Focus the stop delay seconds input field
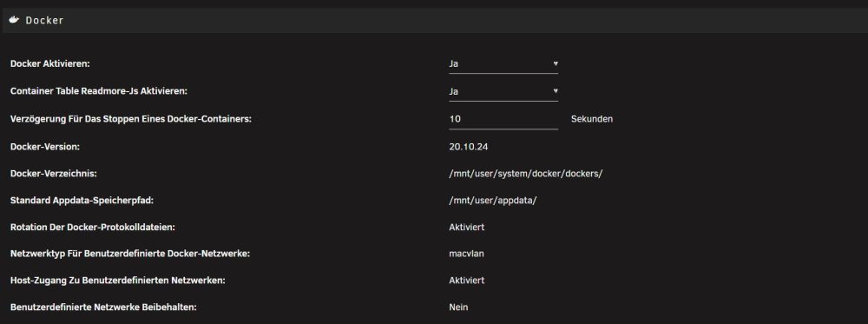This screenshot has width=868, height=324. [503, 119]
